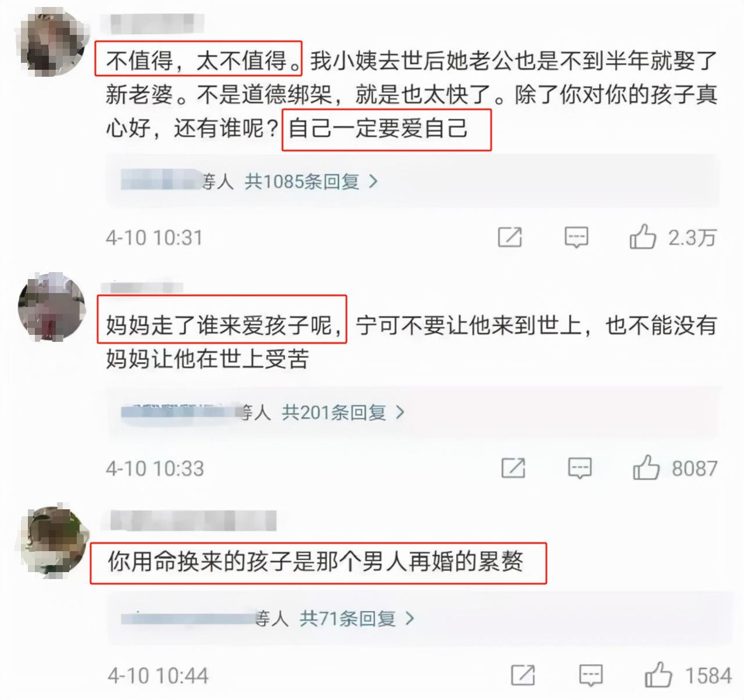Like the comment with 2.3万 likes

tap(643, 237)
